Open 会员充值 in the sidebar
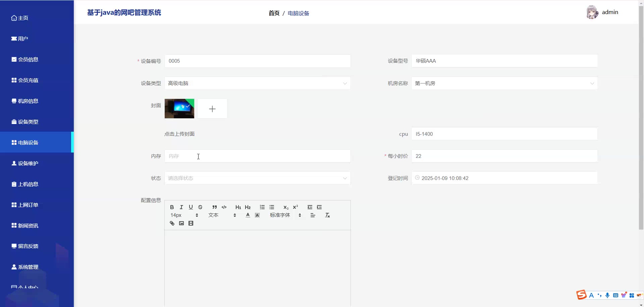 28,80
